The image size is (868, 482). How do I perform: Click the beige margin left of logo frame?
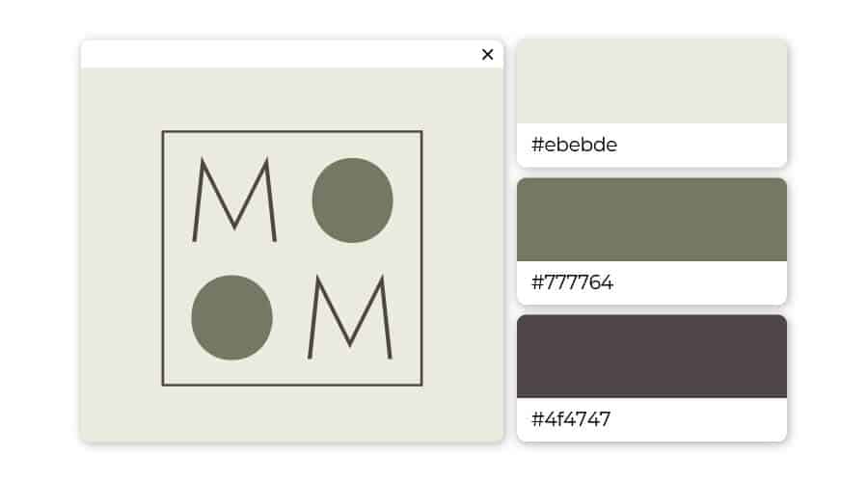coord(122,258)
